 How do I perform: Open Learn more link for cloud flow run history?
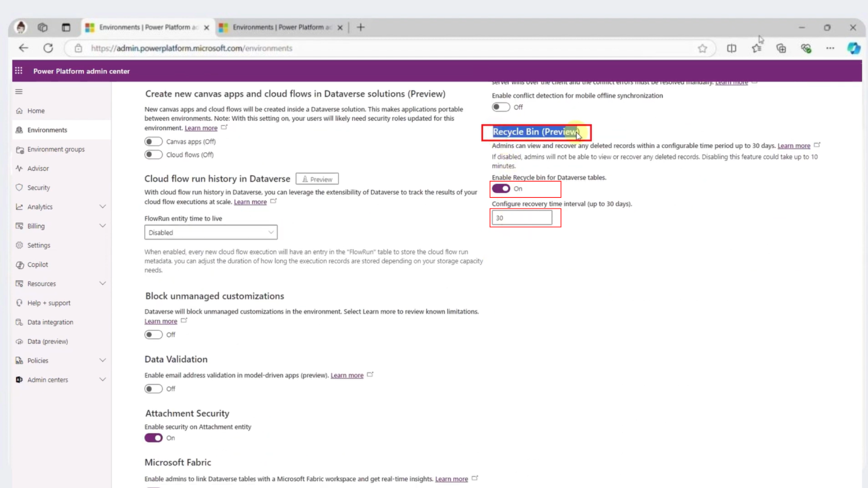coord(250,202)
